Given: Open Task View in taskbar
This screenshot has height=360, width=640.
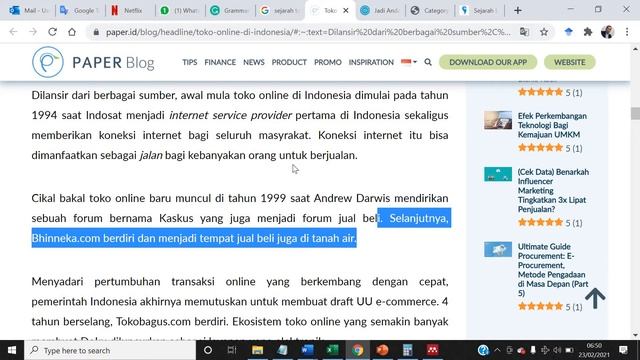Looking at the screenshot, I should tap(232, 350).
